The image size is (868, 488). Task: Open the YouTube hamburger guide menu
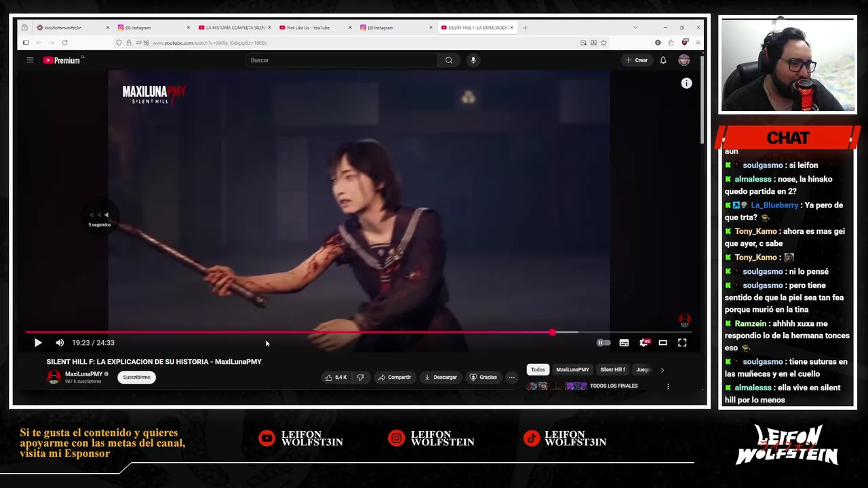click(30, 60)
